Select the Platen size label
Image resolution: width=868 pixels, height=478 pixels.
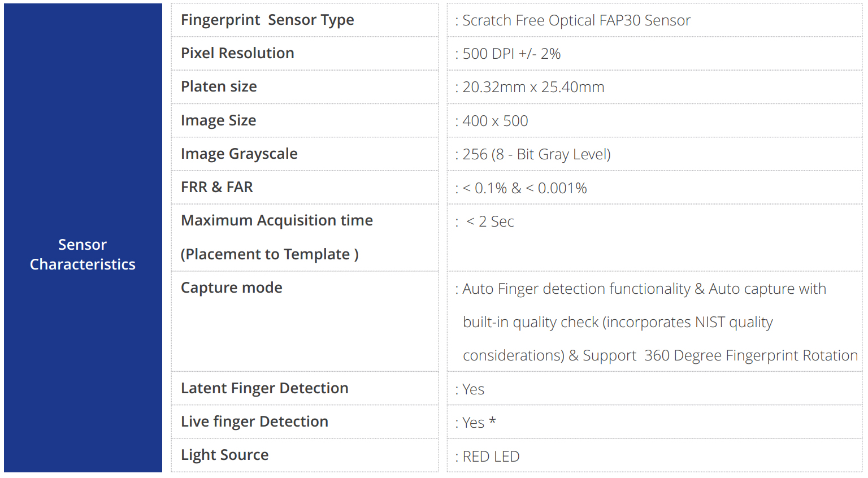coord(219,87)
